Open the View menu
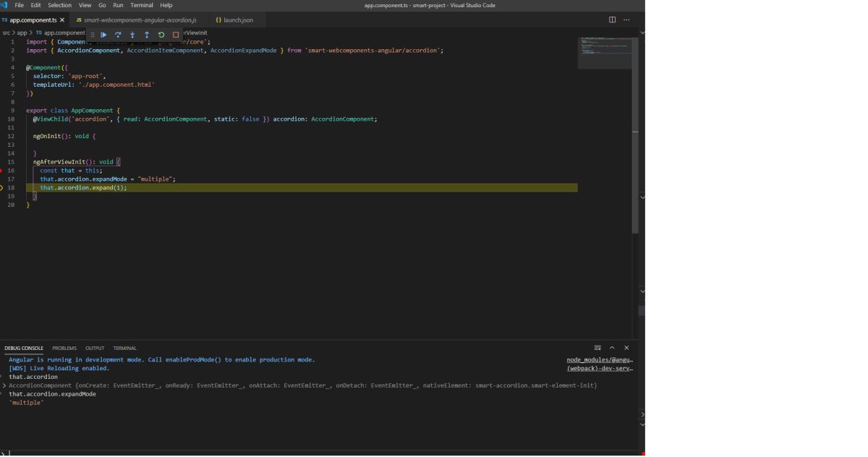This screenshot has width=868, height=457. [85, 5]
